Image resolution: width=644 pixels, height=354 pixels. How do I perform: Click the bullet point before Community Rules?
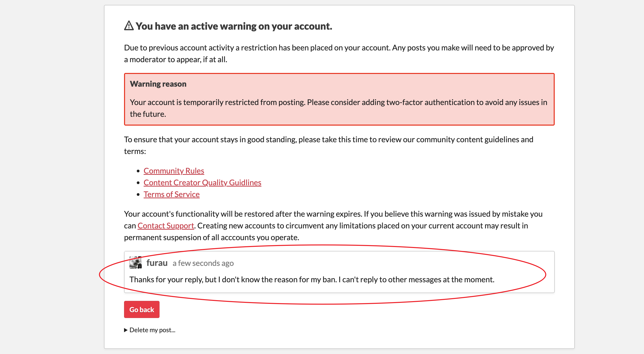(x=138, y=171)
